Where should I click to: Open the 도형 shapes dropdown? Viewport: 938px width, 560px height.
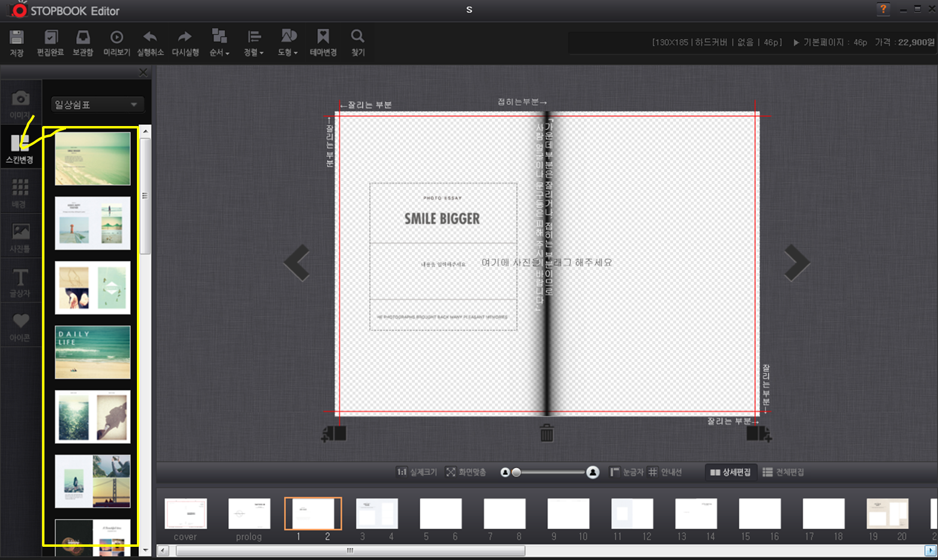(288, 38)
